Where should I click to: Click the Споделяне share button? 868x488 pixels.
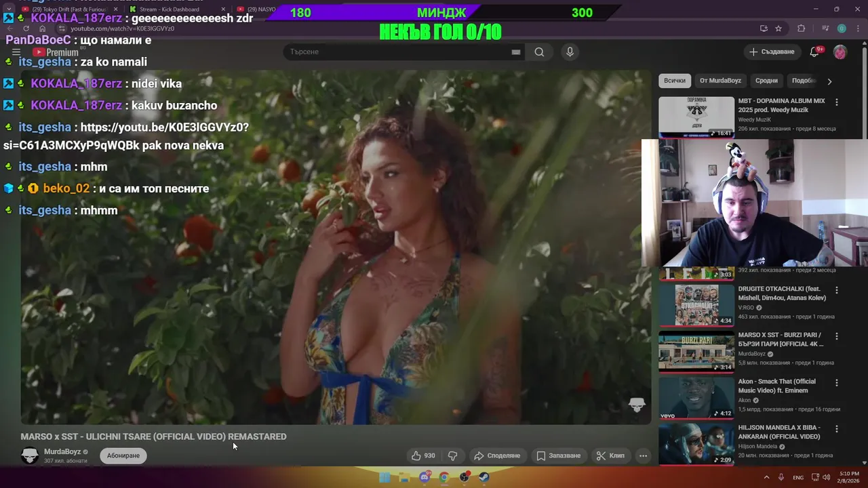[x=497, y=455]
